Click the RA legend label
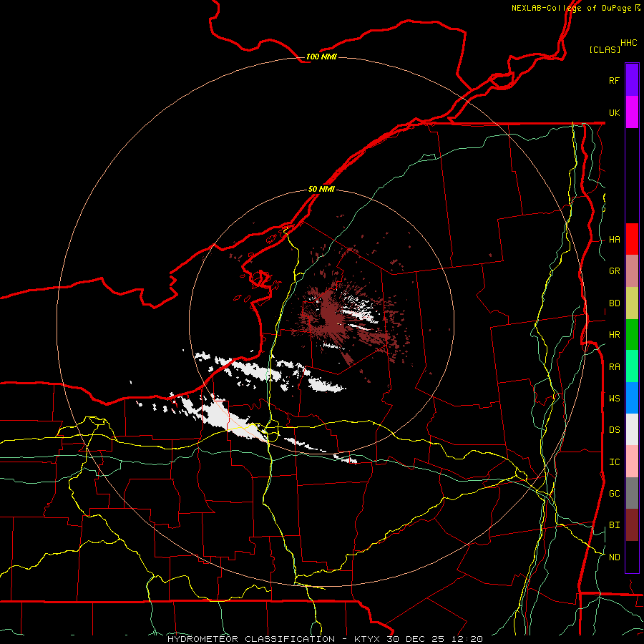 [x=614, y=367]
